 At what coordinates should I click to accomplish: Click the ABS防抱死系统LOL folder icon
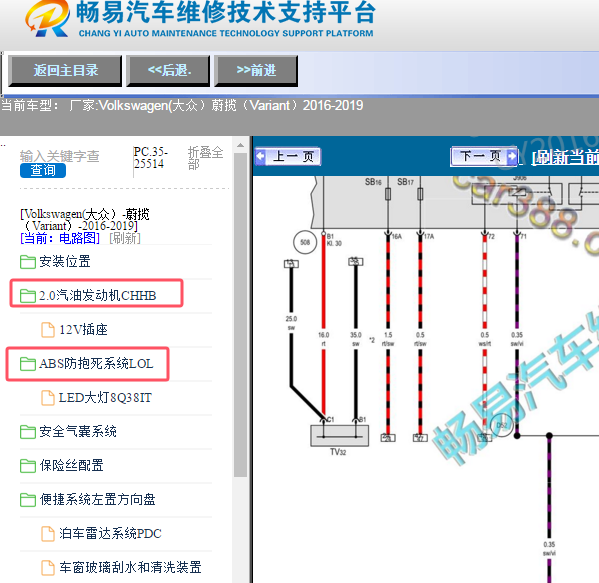click(28, 364)
